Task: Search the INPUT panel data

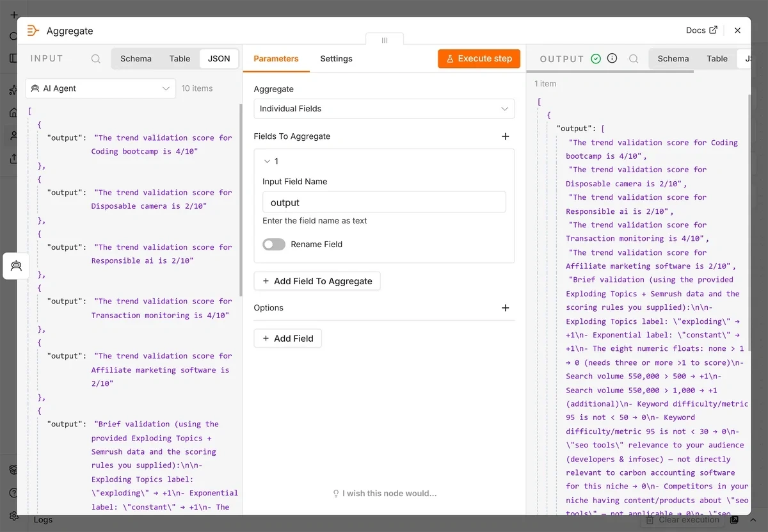Action: [x=96, y=59]
